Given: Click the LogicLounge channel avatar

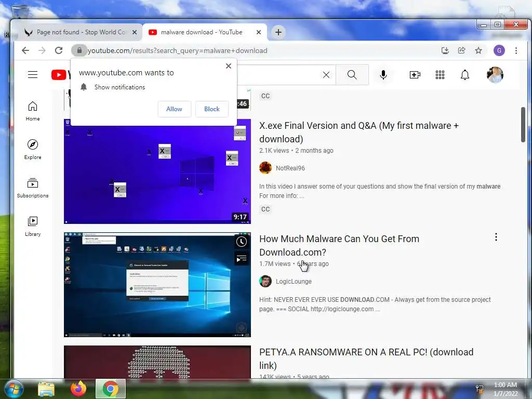Looking at the screenshot, I should [x=265, y=281].
